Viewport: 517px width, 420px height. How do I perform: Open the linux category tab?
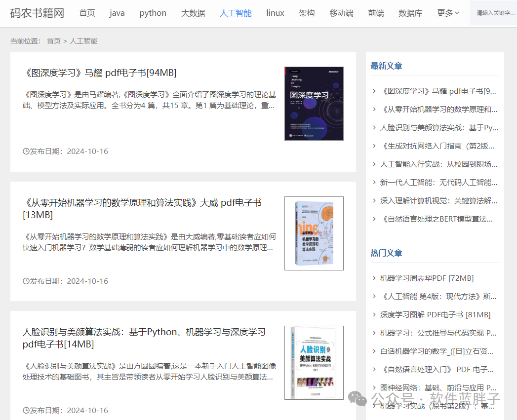[276, 13]
